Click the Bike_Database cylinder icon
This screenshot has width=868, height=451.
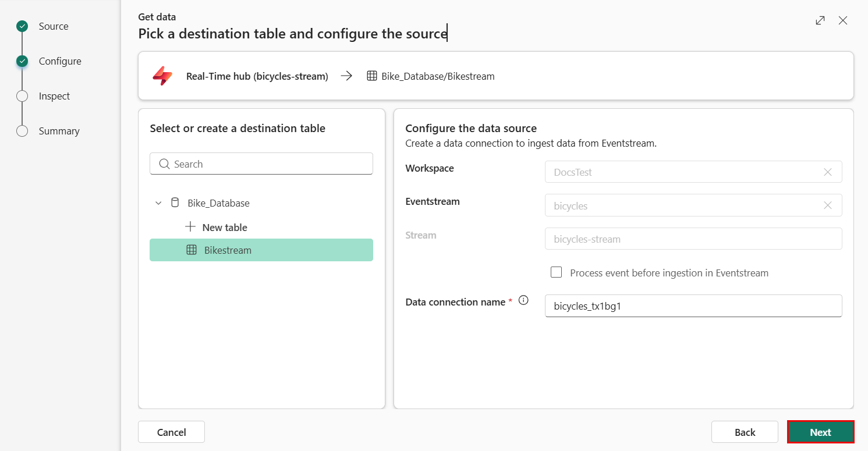coord(175,203)
